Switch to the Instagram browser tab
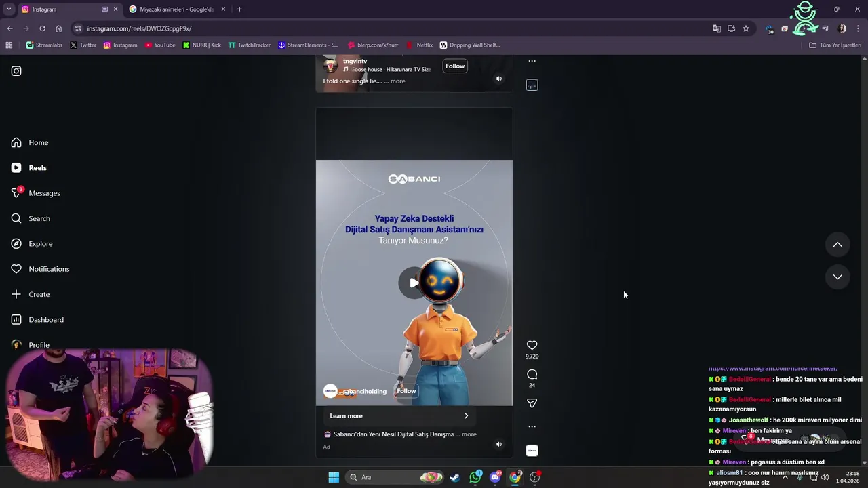Image resolution: width=868 pixels, height=488 pixels. point(61,9)
